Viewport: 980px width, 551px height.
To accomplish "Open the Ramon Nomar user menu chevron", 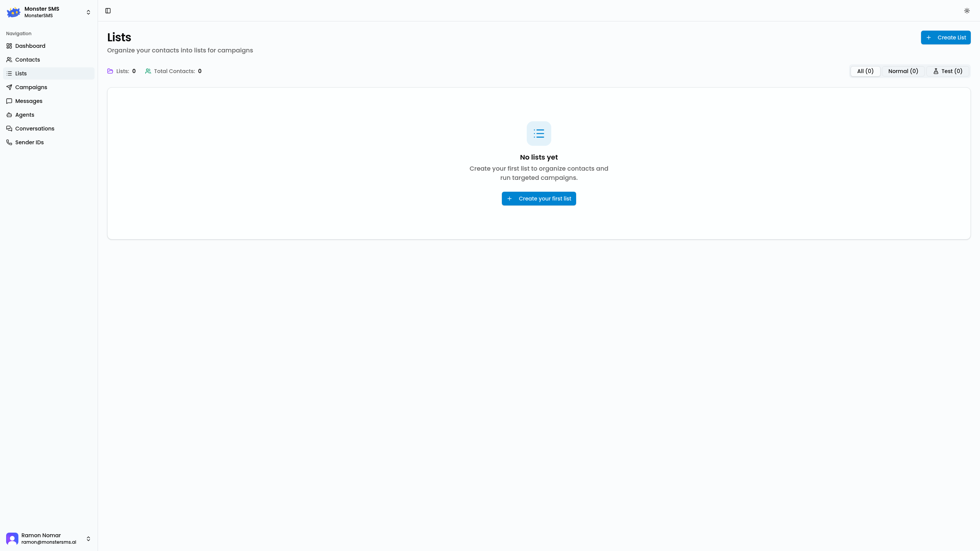I will click(88, 539).
